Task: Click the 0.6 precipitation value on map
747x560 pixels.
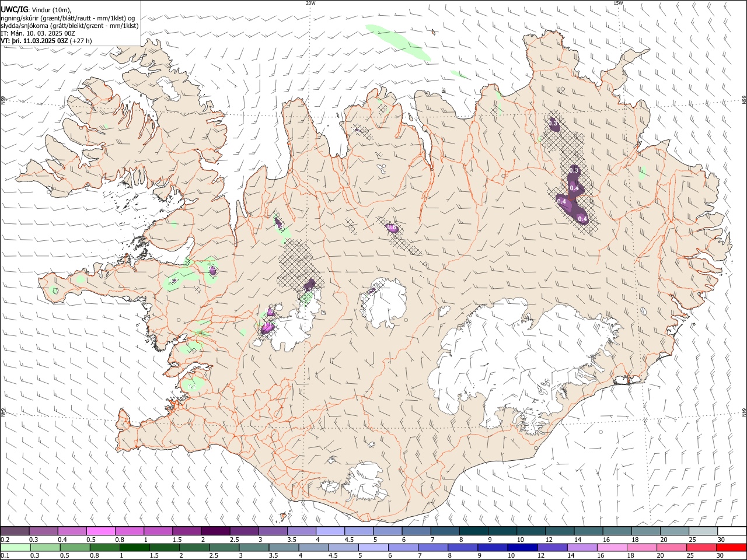Action: coord(392,228)
